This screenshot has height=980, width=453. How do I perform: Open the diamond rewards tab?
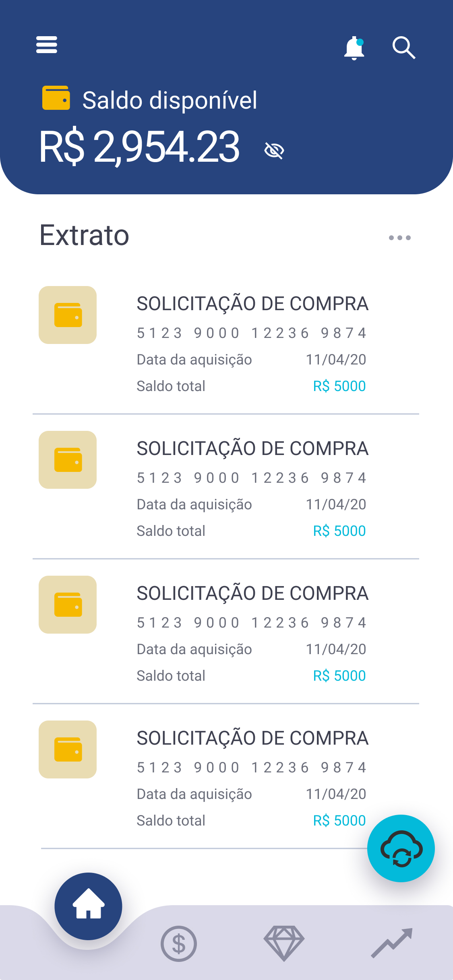pyautogui.click(x=284, y=943)
